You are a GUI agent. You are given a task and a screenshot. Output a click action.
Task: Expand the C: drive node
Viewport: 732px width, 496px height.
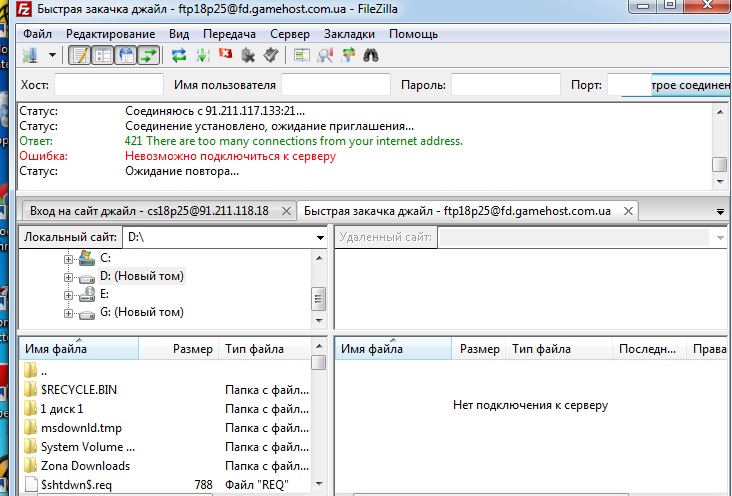click(68, 259)
